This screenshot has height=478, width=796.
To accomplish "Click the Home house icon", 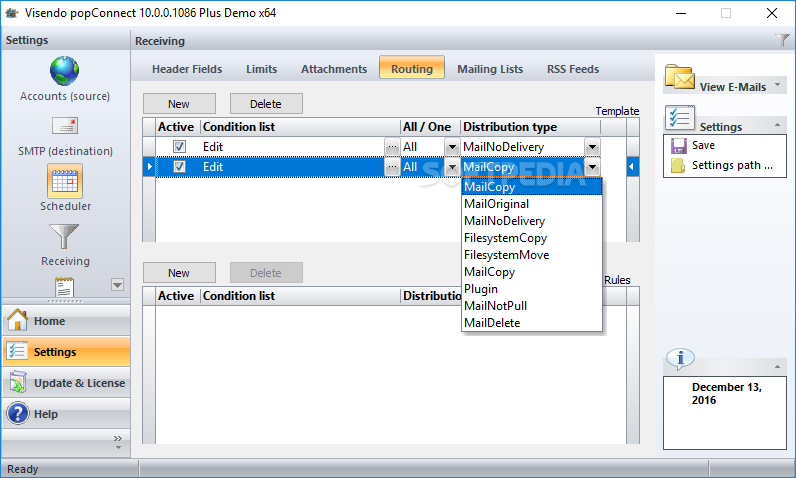I will [x=17, y=320].
